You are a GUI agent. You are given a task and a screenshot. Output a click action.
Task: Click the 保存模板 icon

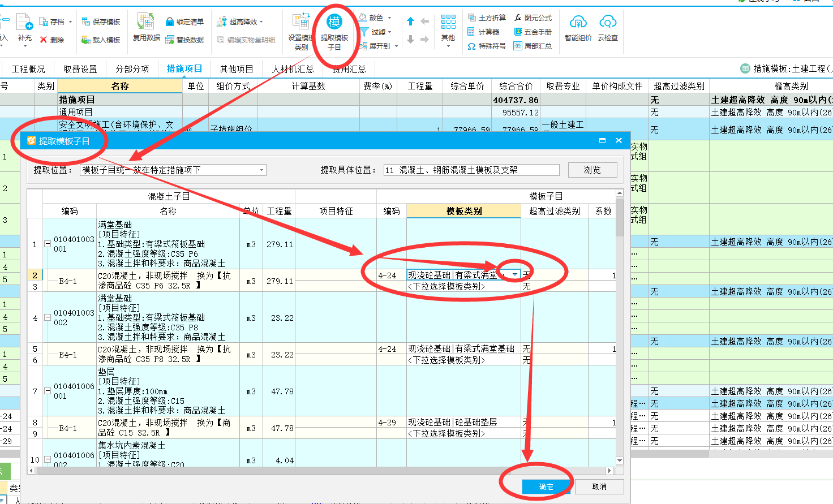86,22
